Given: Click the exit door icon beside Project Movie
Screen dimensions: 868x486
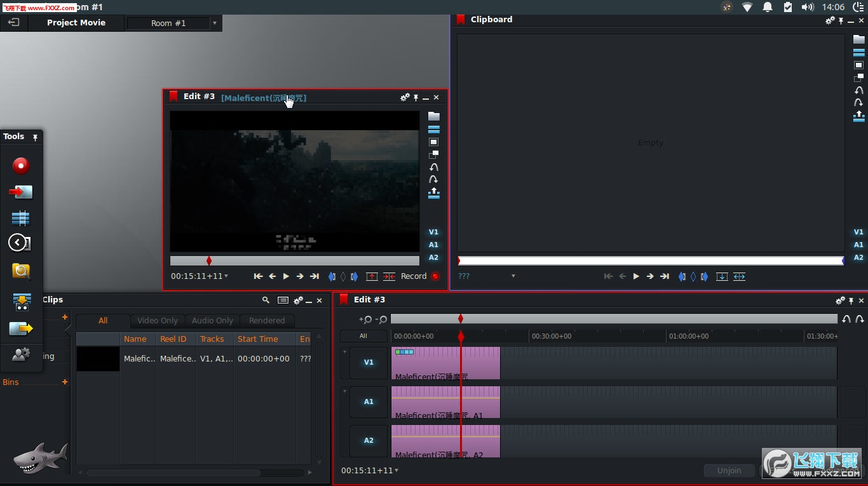Looking at the screenshot, I should pyautogui.click(x=13, y=22).
